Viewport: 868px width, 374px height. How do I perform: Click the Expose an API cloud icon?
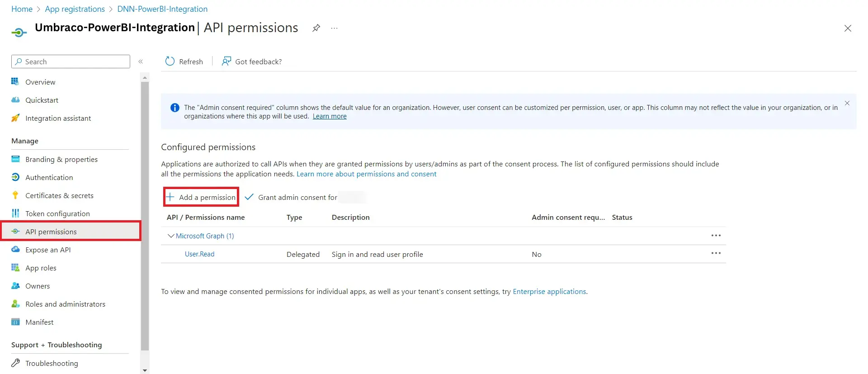pyautogui.click(x=15, y=250)
